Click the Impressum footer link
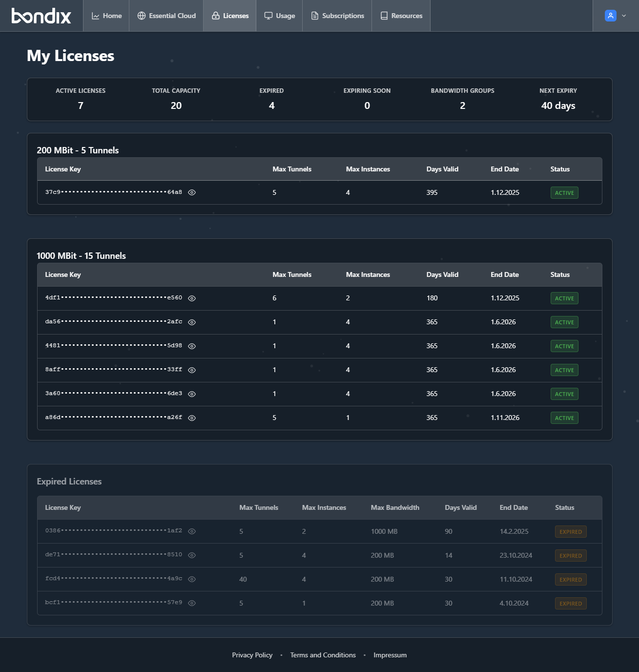Screen dimensions: 639x672 390,655
